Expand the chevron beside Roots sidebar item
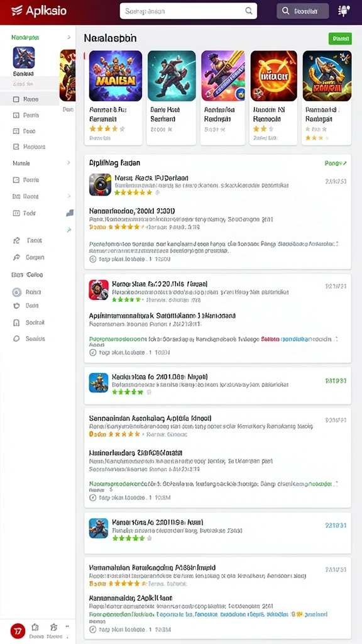This screenshot has width=362, height=644. coord(69,196)
